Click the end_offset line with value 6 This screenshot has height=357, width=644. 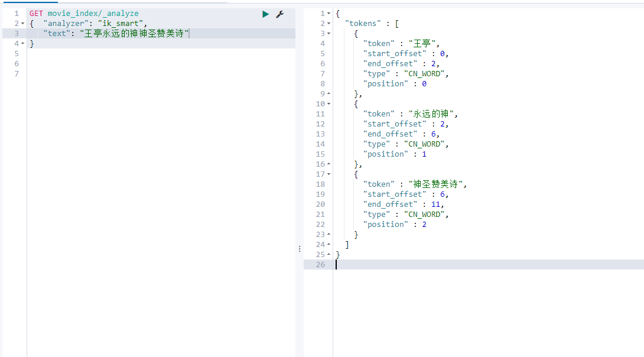pyautogui.click(x=401, y=134)
